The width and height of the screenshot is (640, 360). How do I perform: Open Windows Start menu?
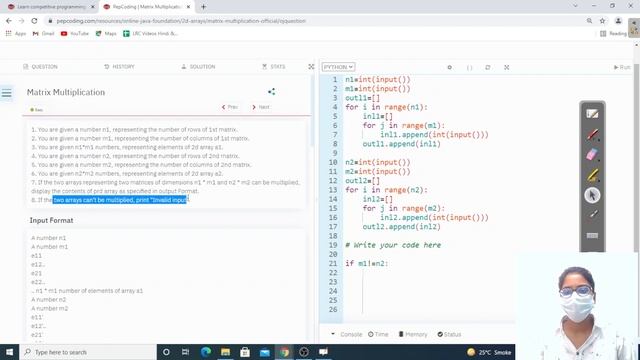click(9, 352)
